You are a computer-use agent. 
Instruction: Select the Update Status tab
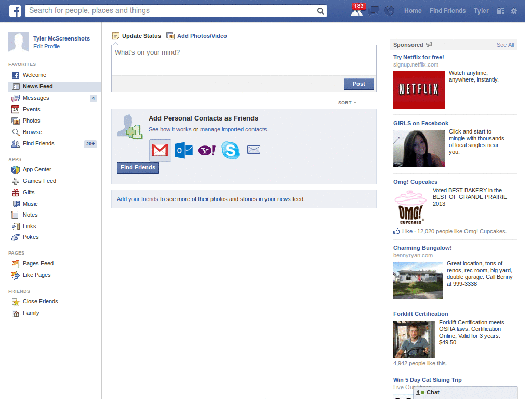tap(137, 36)
